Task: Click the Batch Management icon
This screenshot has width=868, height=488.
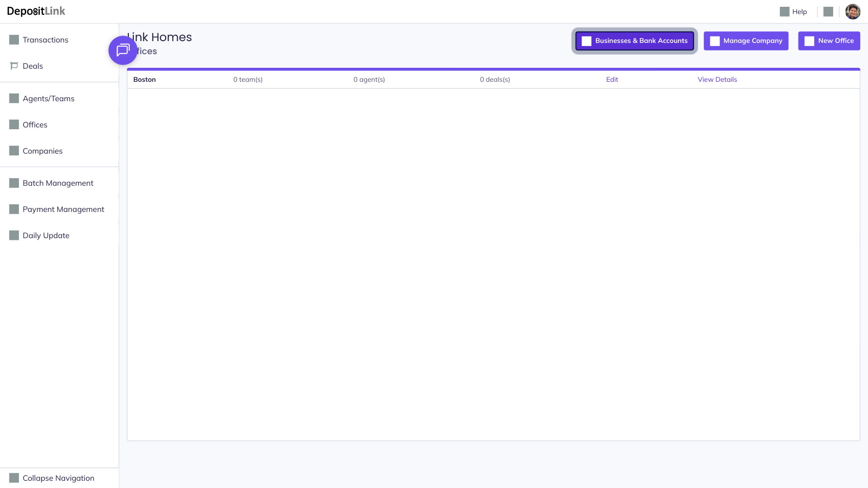Action: click(x=14, y=183)
